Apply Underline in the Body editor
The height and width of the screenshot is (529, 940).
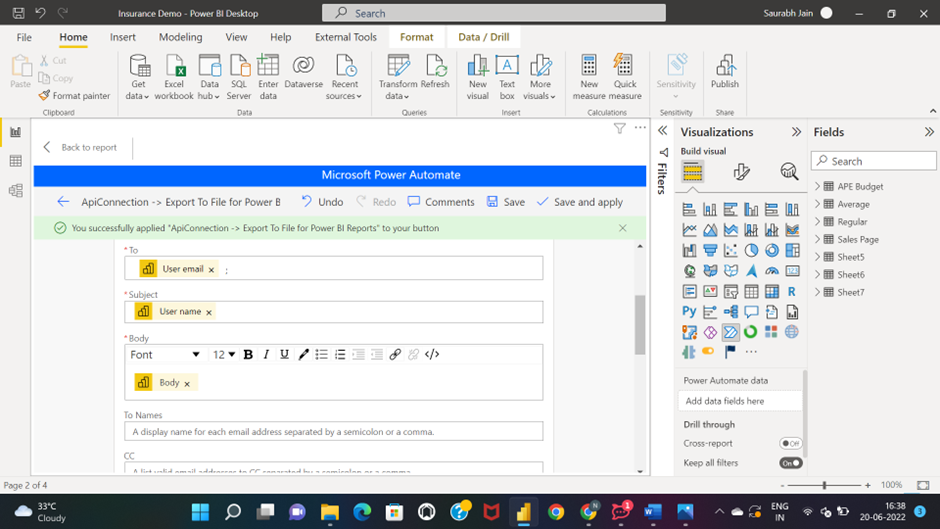coord(284,354)
